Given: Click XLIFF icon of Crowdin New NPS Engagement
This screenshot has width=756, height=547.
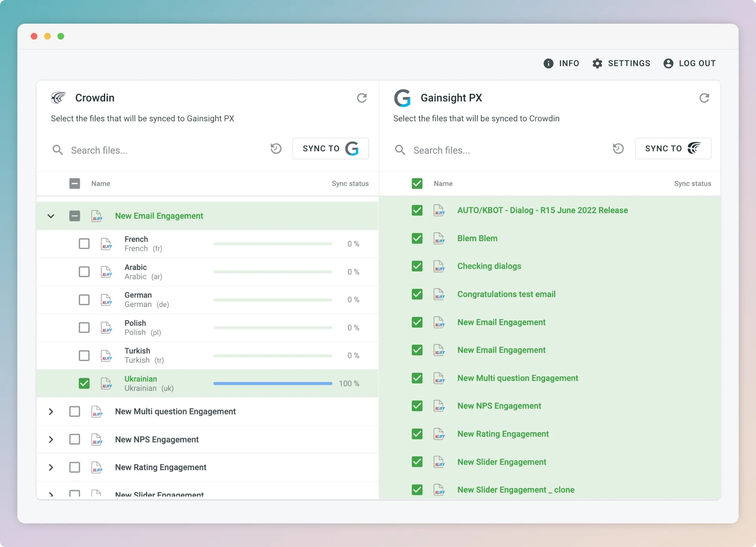Looking at the screenshot, I should coord(97,439).
